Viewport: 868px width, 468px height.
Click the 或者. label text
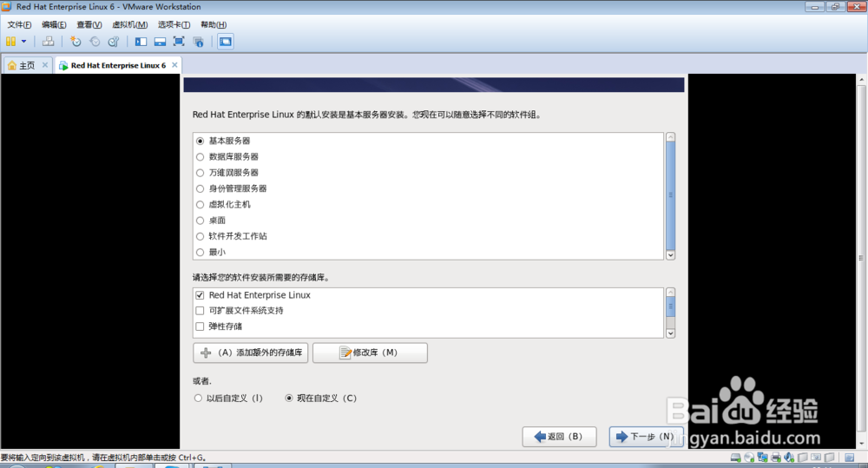pos(202,381)
